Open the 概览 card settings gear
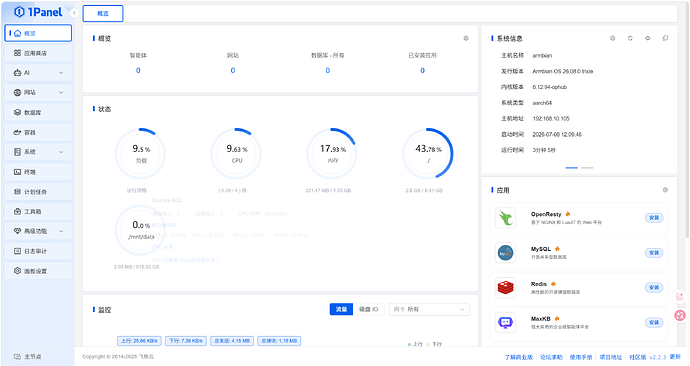This screenshot has width=690, height=366. [466, 38]
